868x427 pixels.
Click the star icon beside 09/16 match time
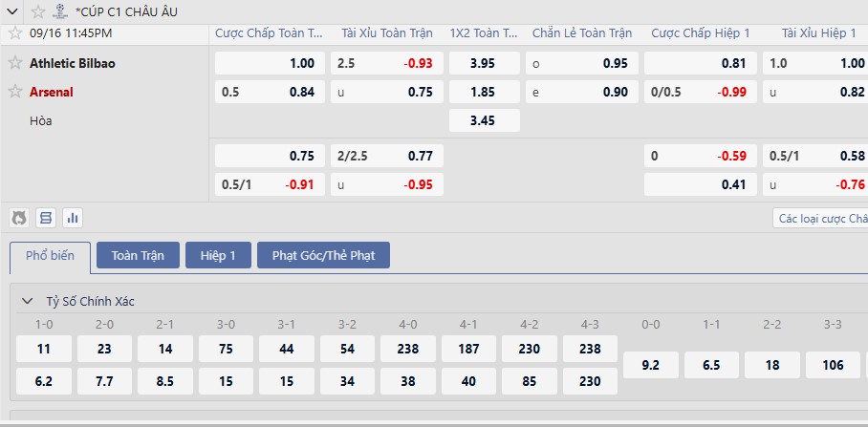(x=14, y=32)
